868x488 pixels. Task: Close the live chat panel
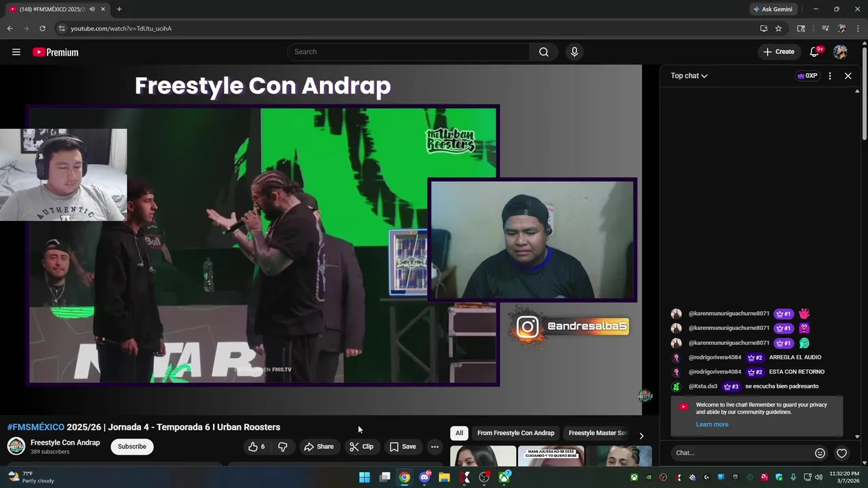coord(848,76)
